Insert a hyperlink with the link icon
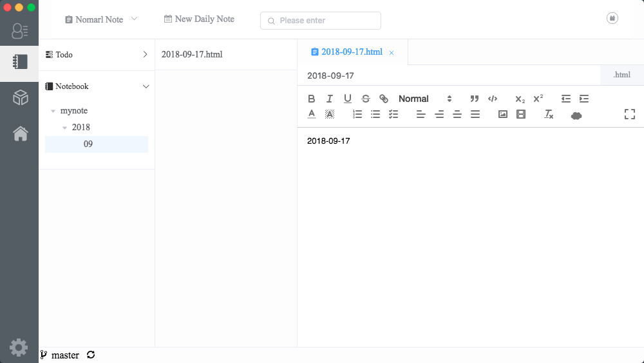The width and height of the screenshot is (644, 363). coord(384,99)
